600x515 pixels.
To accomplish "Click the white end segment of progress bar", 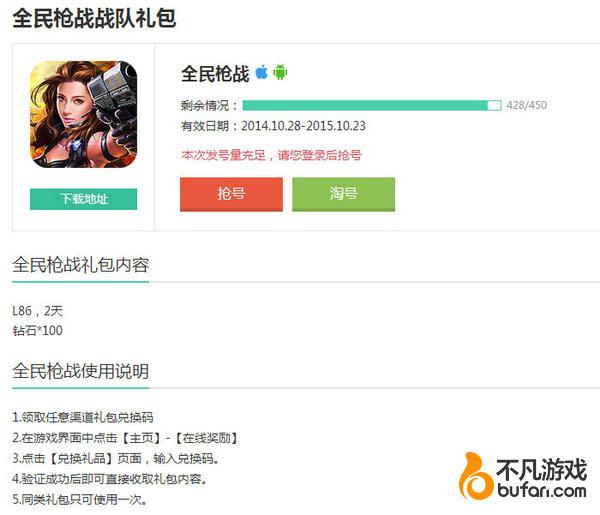I will (494, 105).
